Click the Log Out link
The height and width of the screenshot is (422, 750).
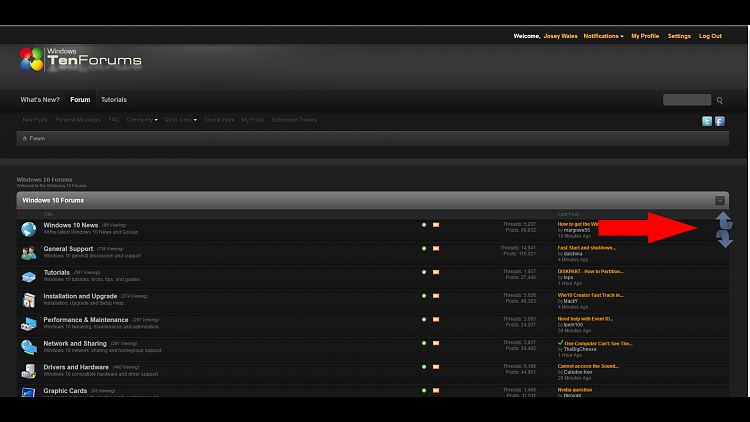pyautogui.click(x=710, y=36)
